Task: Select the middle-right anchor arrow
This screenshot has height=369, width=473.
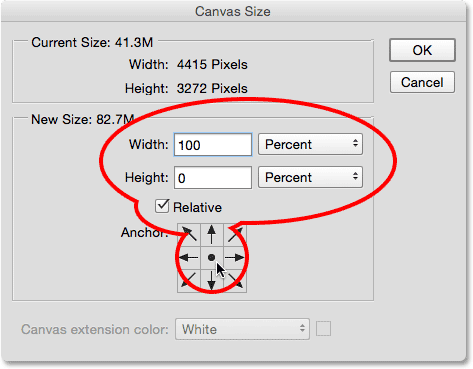Action: (235, 258)
